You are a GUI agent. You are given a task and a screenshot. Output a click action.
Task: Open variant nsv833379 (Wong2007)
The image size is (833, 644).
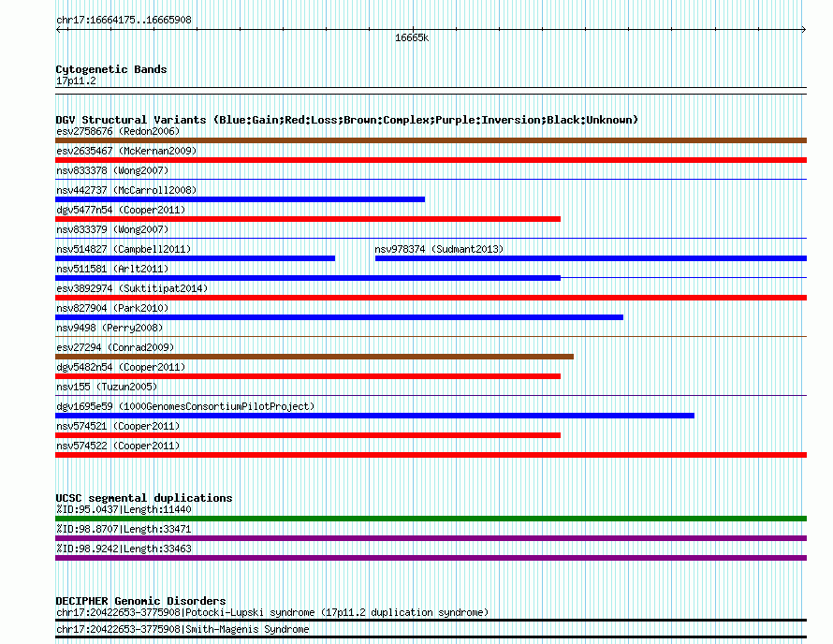point(112,229)
